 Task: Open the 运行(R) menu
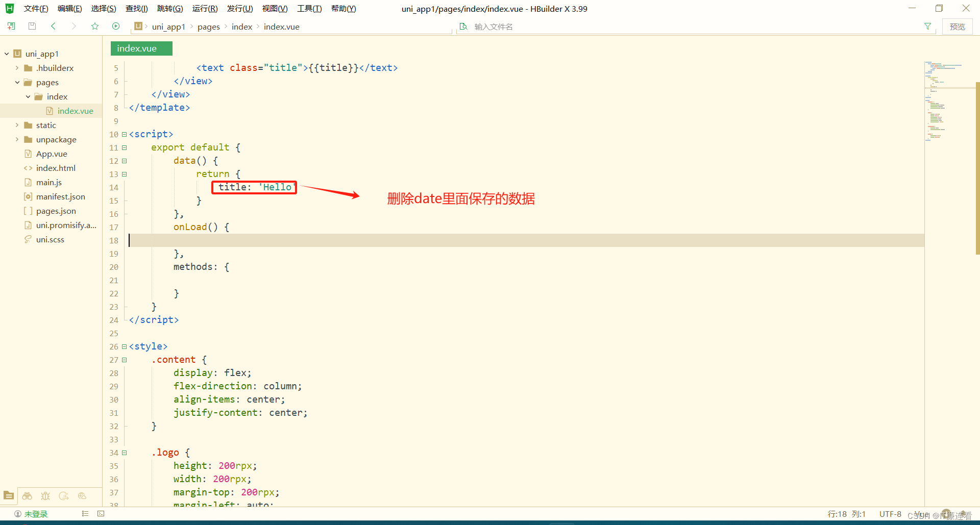(x=205, y=9)
